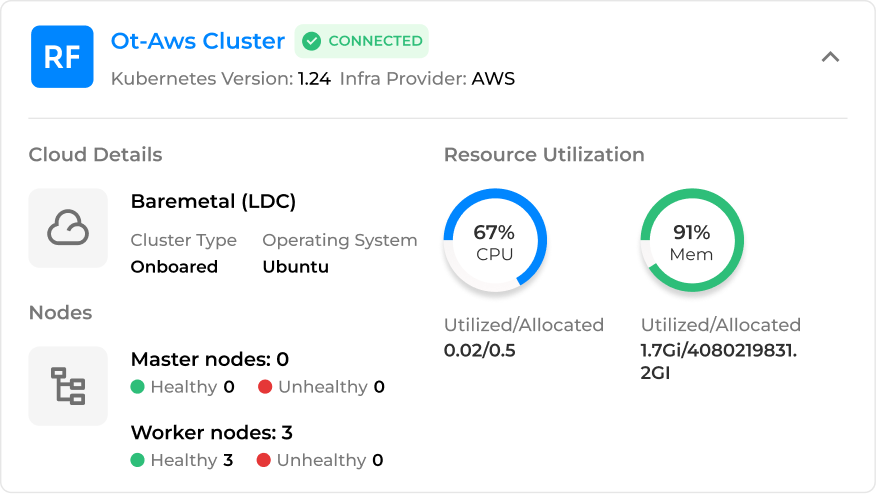Screen dimensions: 876x494
Task: Click the Worker nodes: 3 label
Action: click(212, 433)
